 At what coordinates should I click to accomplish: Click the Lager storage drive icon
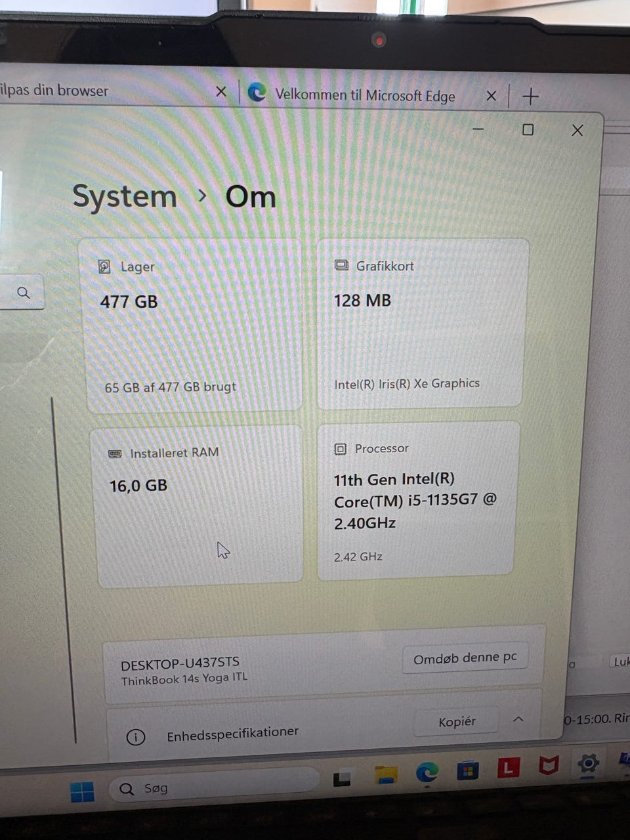point(104,266)
